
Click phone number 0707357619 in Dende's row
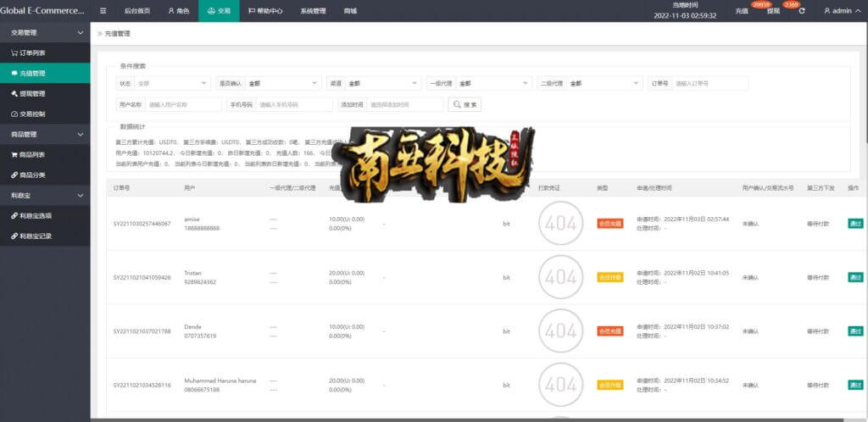click(200, 336)
